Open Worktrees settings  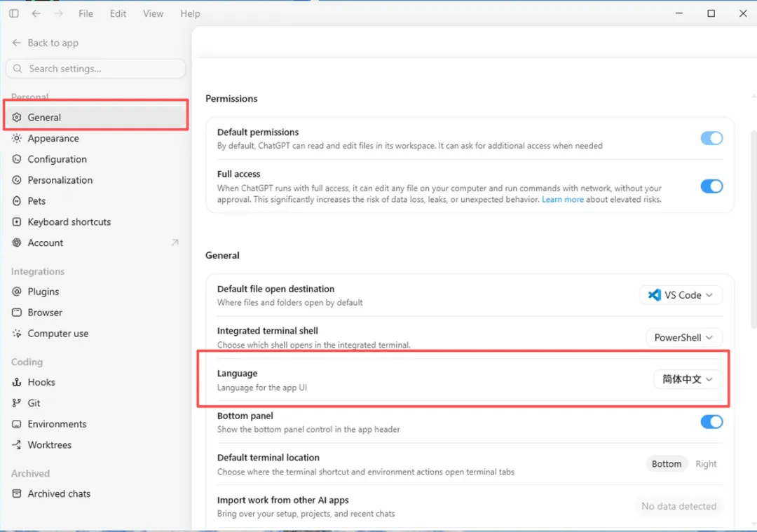[x=49, y=444]
